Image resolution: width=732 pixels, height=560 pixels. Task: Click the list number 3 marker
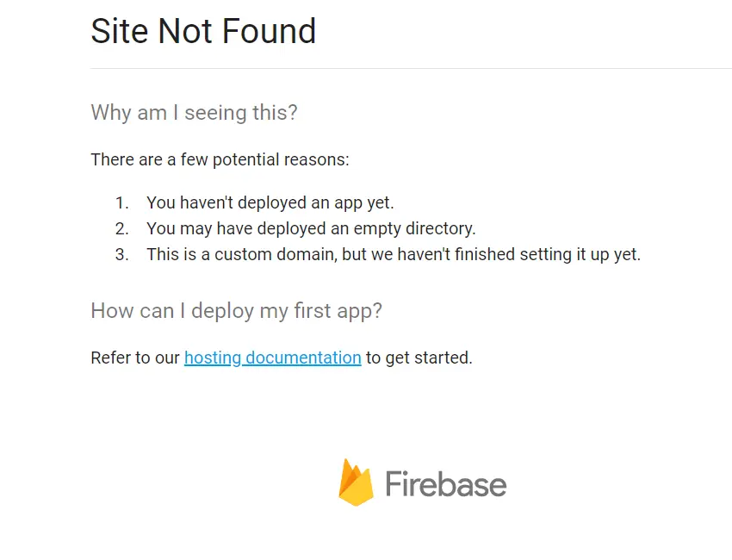point(121,255)
